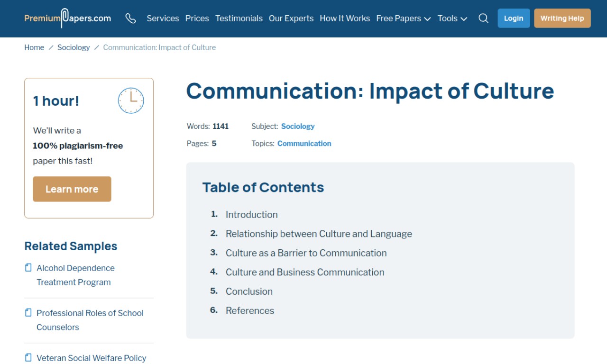Click the 100% plagiarism-free text
The width and height of the screenshot is (607, 364).
(x=78, y=146)
